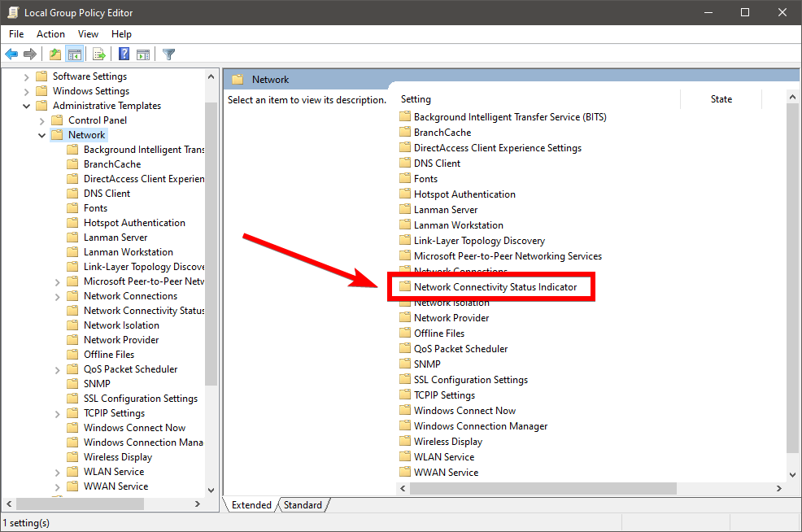Open the Action menu
Screen dimensions: 802x532
point(50,34)
